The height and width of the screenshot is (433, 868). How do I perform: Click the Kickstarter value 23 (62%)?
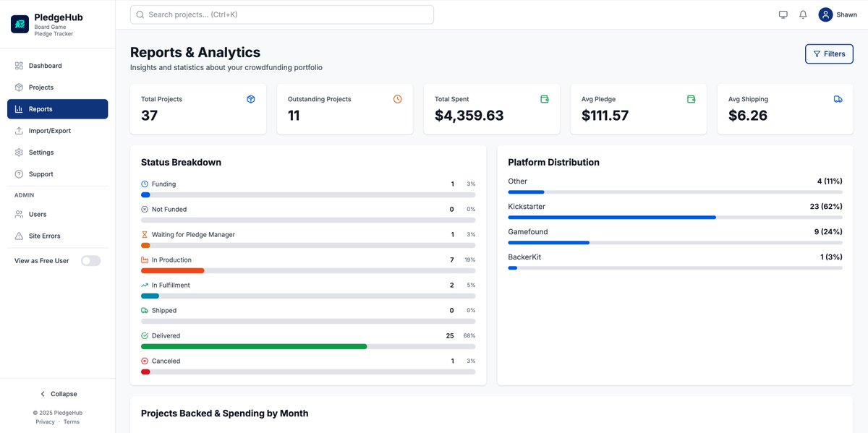(826, 207)
